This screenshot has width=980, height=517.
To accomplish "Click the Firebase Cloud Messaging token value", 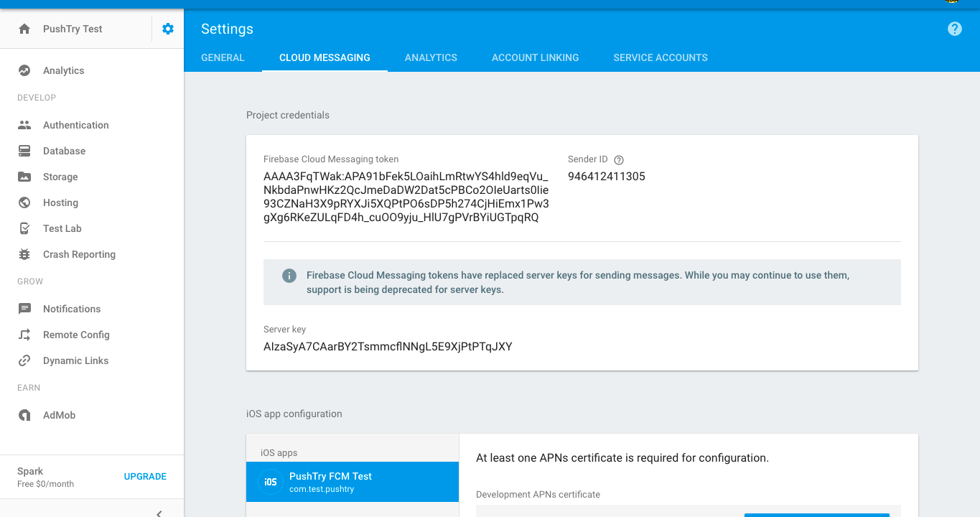I will 406,197.
